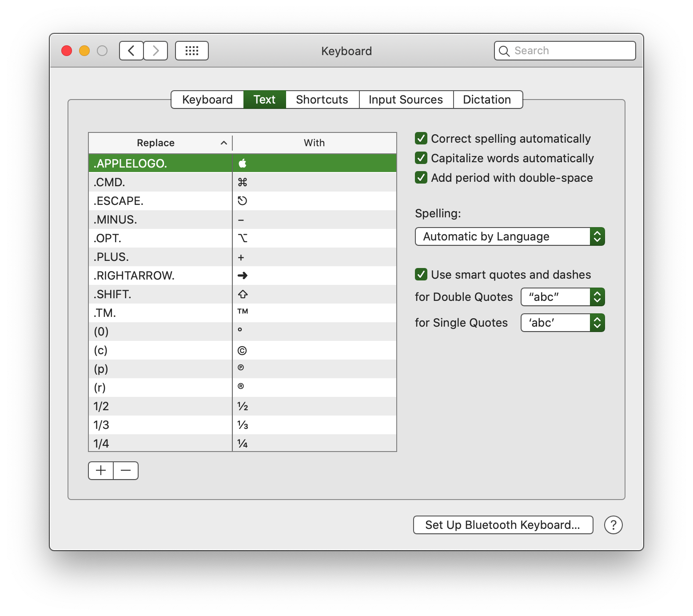This screenshot has width=693, height=616.
Task: Select the 1/3 shortcut entry
Action: pyautogui.click(x=160, y=425)
